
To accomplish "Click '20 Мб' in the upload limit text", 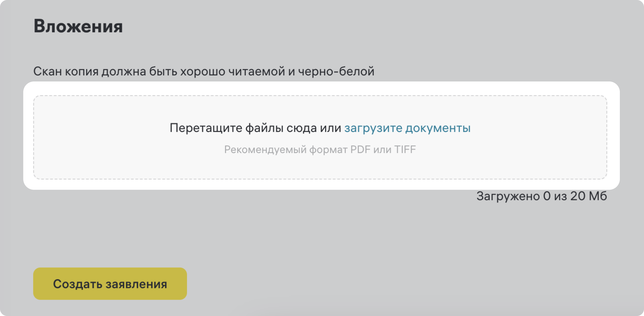I will (x=589, y=196).
